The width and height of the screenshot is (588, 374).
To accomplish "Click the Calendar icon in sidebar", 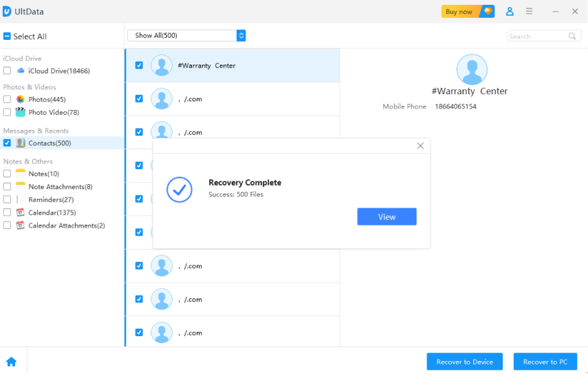I will pos(21,212).
